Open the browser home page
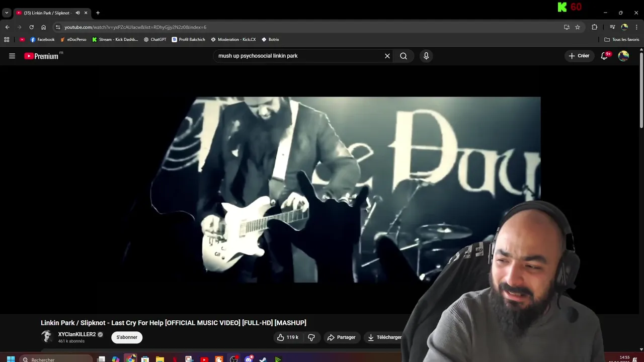 [x=43, y=27]
